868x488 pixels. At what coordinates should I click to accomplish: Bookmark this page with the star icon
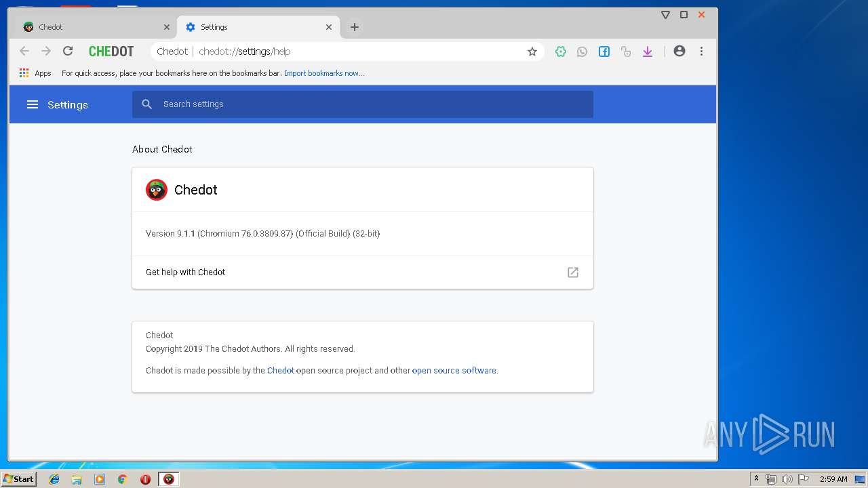tap(532, 52)
